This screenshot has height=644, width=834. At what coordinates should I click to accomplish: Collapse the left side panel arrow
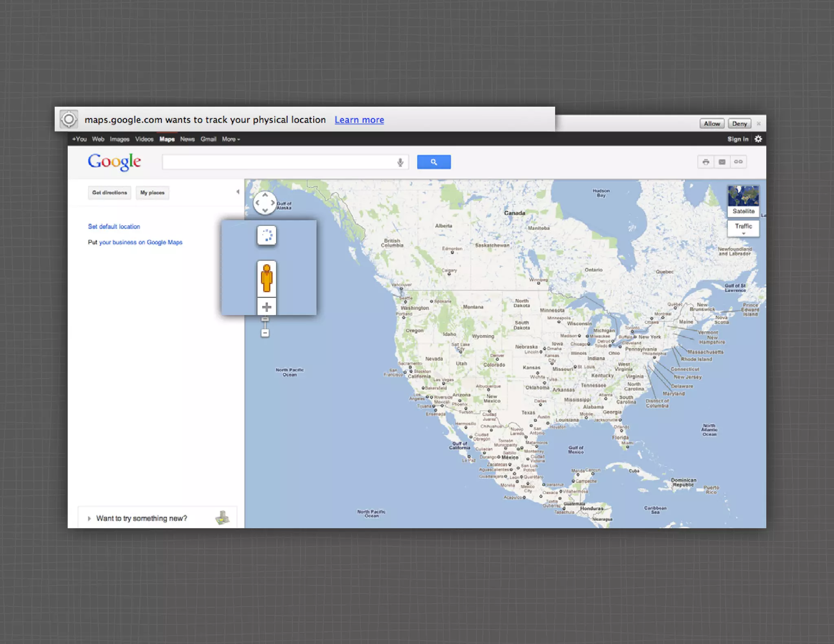pos(237,192)
